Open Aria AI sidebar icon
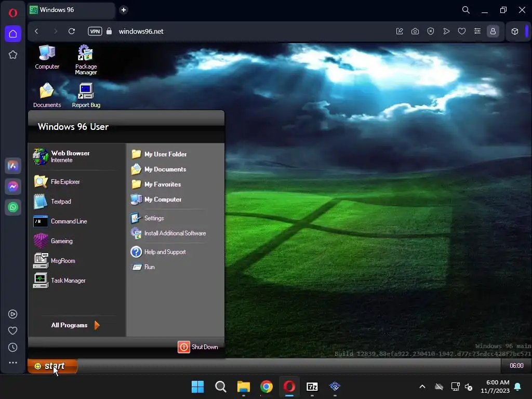 pyautogui.click(x=13, y=166)
